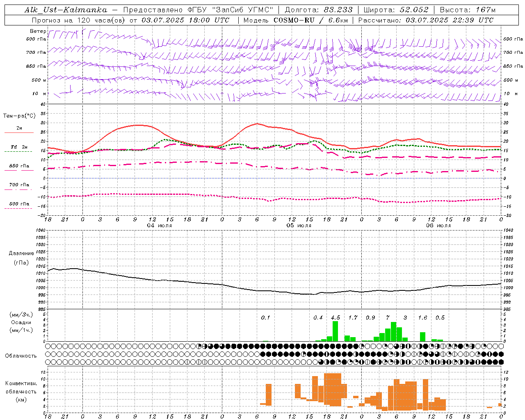Click the 3-hour precipitation value 0.4

click(318, 317)
